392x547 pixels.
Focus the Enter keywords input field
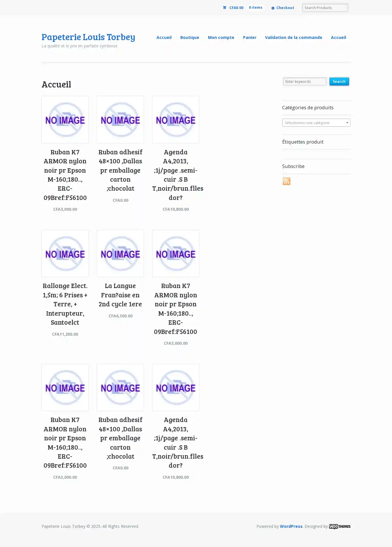pyautogui.click(x=305, y=81)
